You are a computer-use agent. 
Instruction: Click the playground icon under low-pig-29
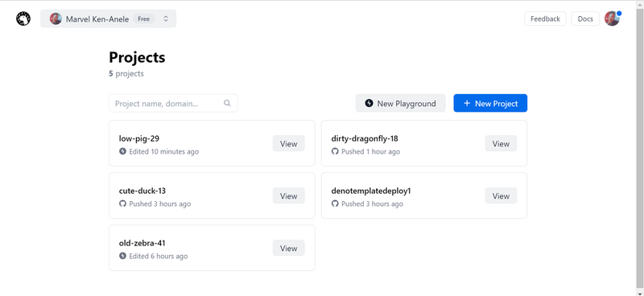click(x=122, y=151)
